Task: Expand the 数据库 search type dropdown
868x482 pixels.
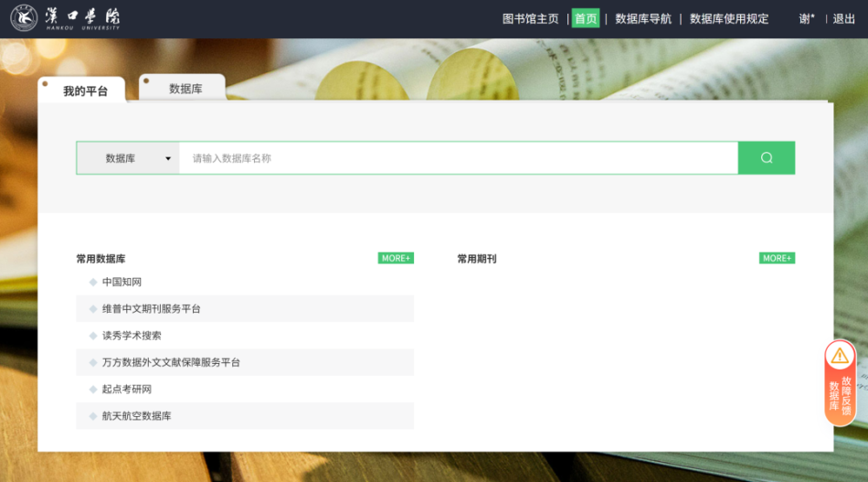Action: [x=128, y=158]
